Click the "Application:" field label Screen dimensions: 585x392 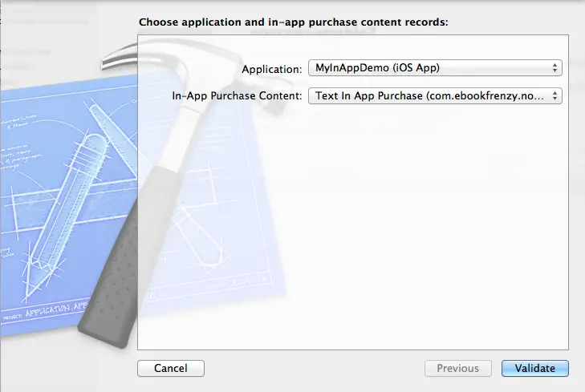272,69
